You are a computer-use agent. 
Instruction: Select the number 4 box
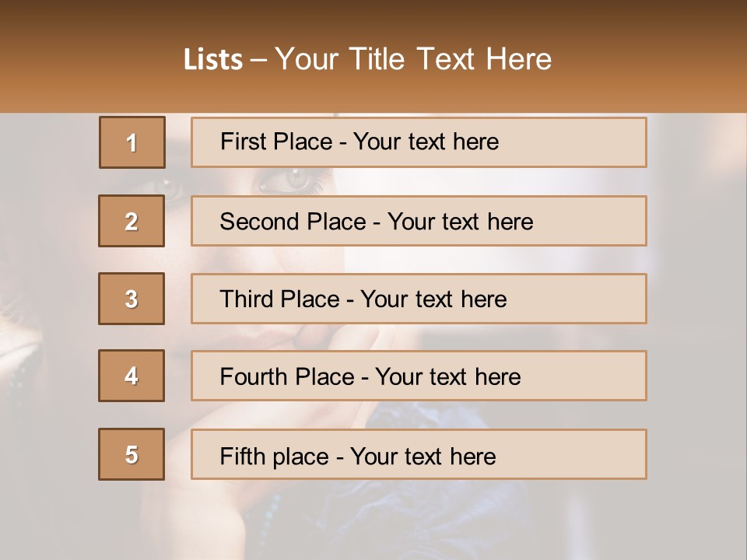[132, 376]
